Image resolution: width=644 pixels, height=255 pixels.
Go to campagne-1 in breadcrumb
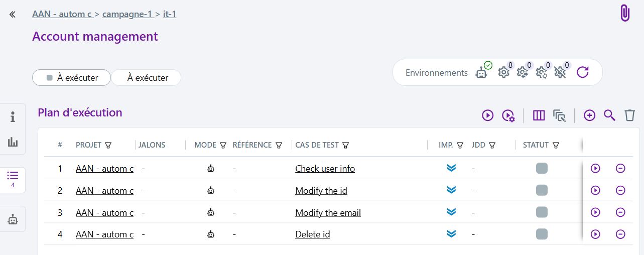(127, 14)
